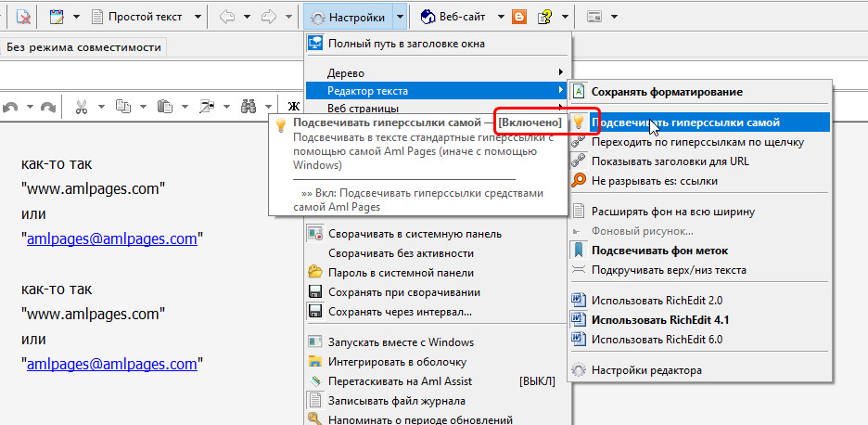Click the Paste clipboard icon
Screen dimensions: 868x425
point(164,107)
